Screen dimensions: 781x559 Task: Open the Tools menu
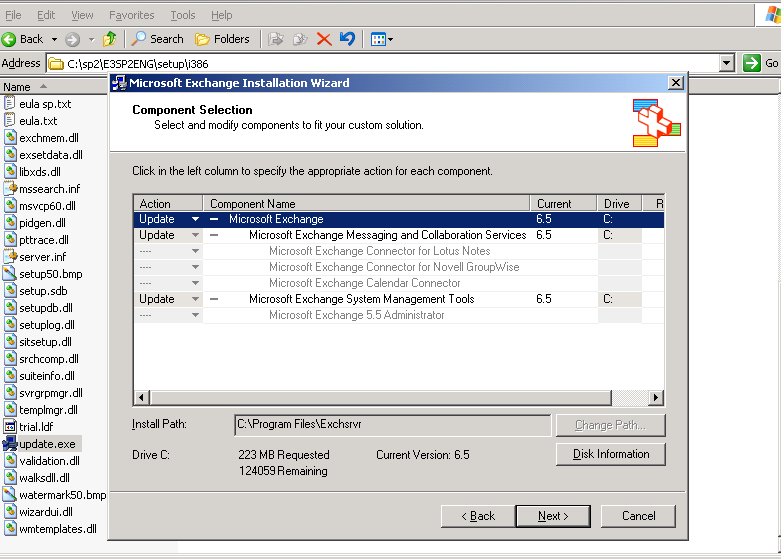click(183, 15)
